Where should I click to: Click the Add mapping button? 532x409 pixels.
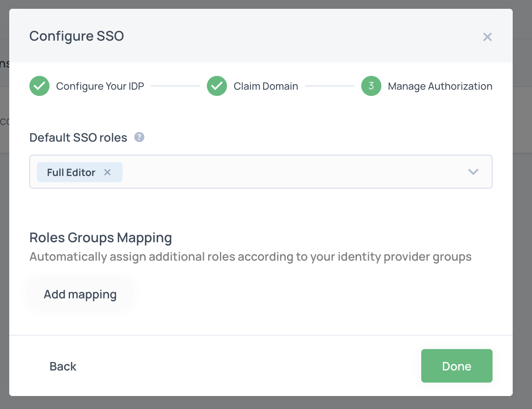point(80,295)
